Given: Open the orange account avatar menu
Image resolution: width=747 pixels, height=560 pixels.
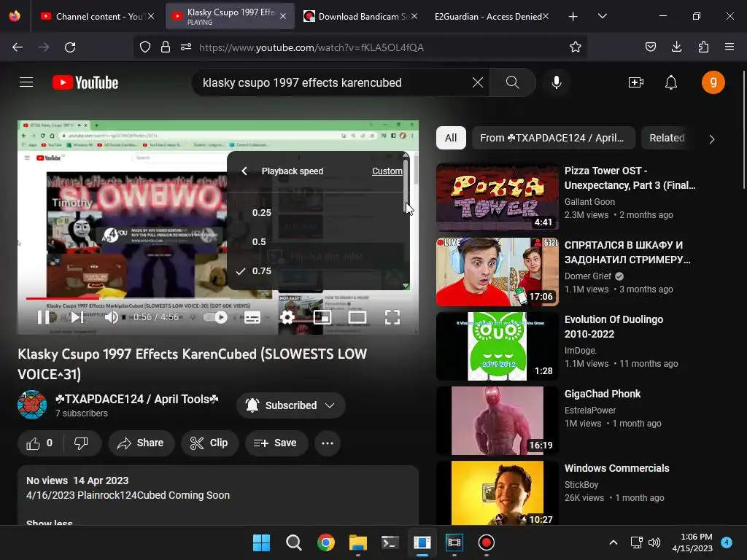Looking at the screenshot, I should click(713, 82).
